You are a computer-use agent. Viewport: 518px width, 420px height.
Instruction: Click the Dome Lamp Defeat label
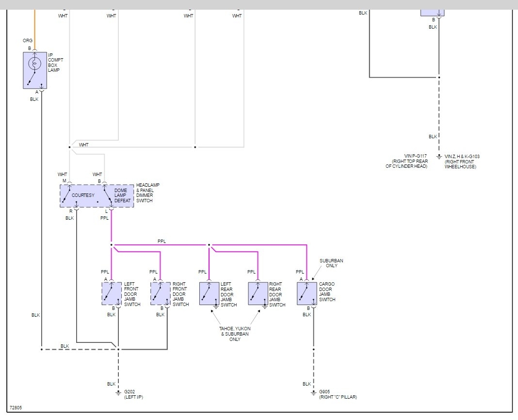122,195
